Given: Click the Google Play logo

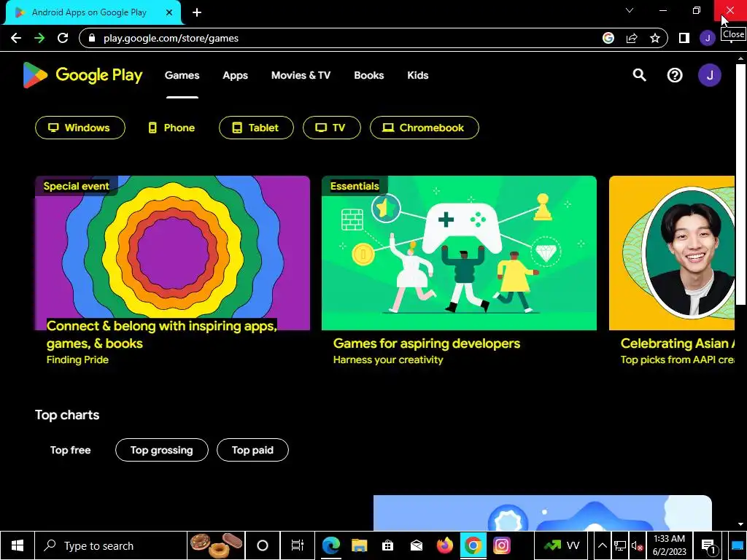Looking at the screenshot, I should [x=83, y=75].
